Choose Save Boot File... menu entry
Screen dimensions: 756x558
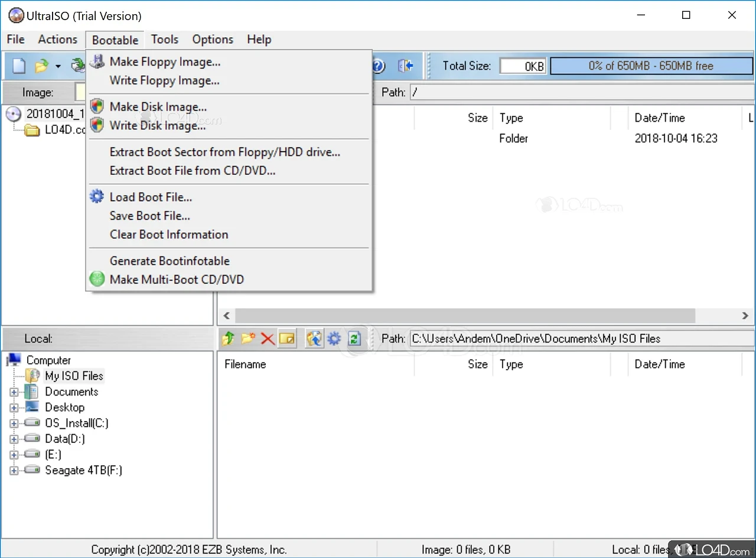pyautogui.click(x=229, y=216)
